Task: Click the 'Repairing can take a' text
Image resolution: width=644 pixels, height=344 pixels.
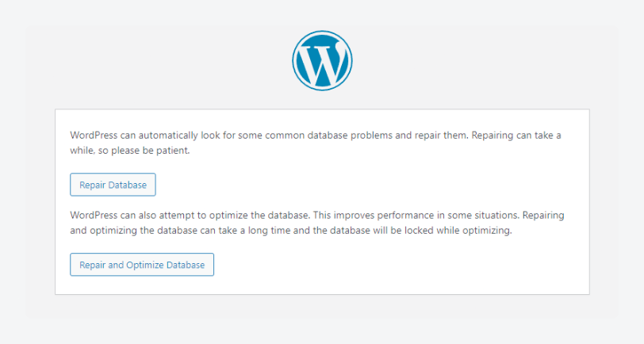Action: click(x=516, y=136)
